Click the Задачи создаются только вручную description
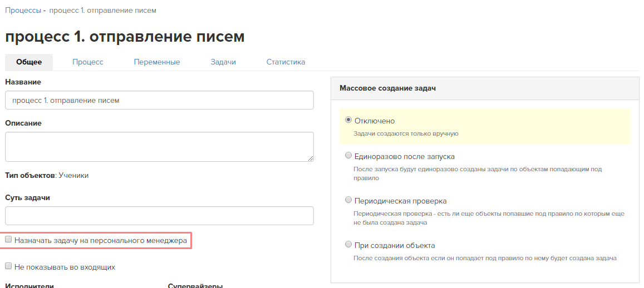 pyautogui.click(x=406, y=133)
